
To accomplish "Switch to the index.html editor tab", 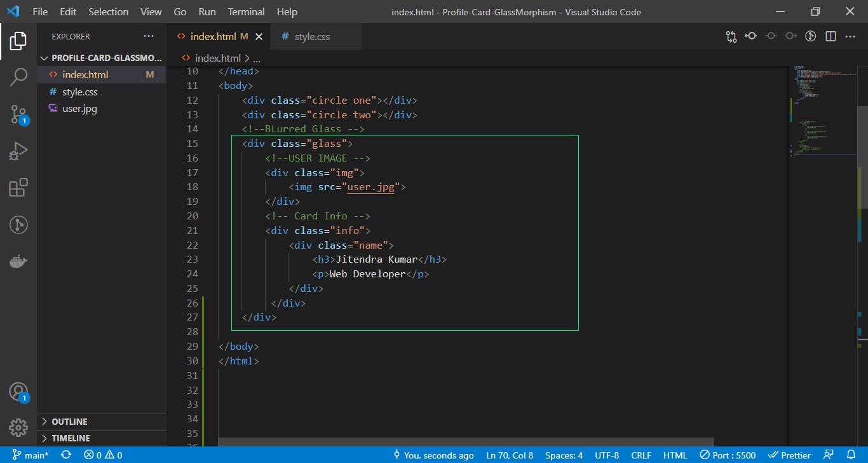I will 218,36.
